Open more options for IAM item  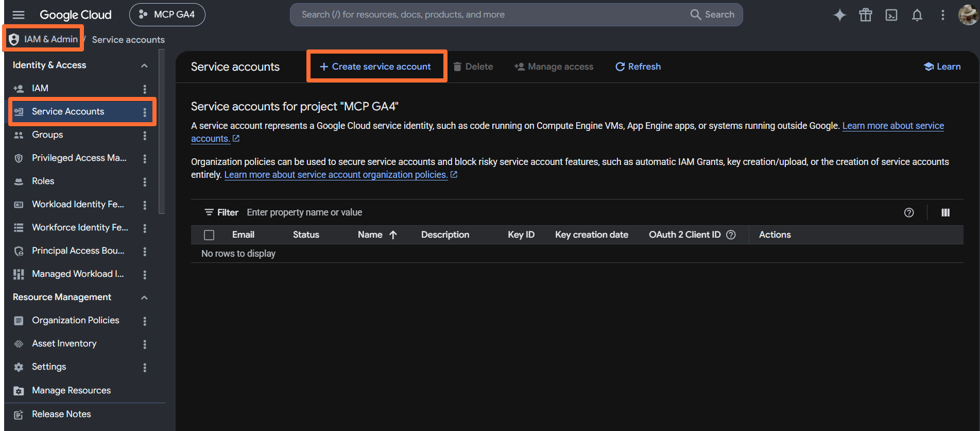pos(145,89)
